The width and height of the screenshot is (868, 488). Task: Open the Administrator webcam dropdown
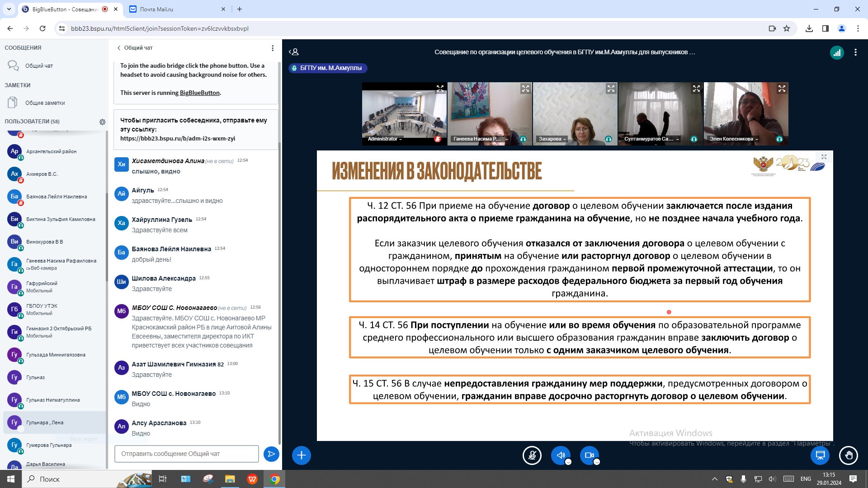385,139
